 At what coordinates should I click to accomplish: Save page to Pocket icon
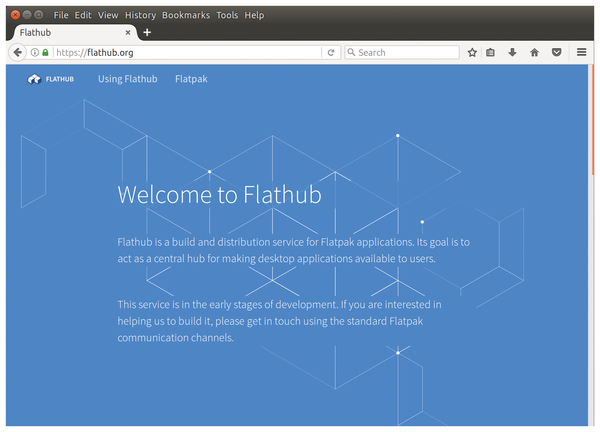[x=556, y=52]
